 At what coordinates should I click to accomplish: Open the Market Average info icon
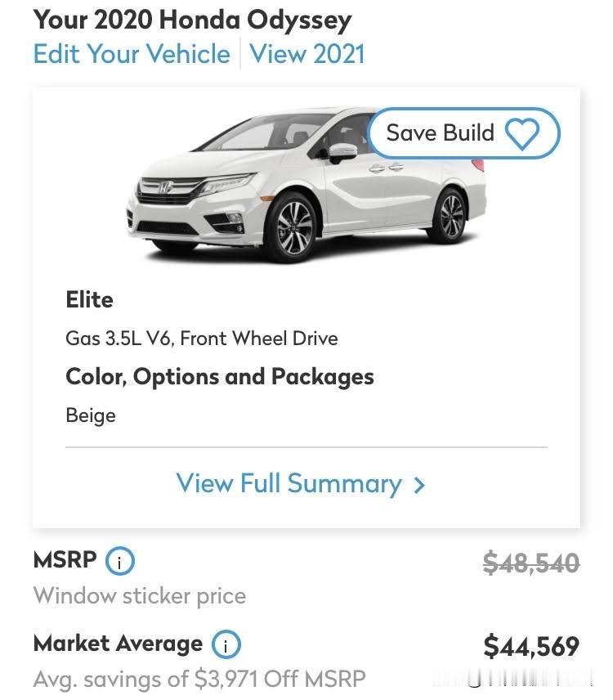click(226, 645)
